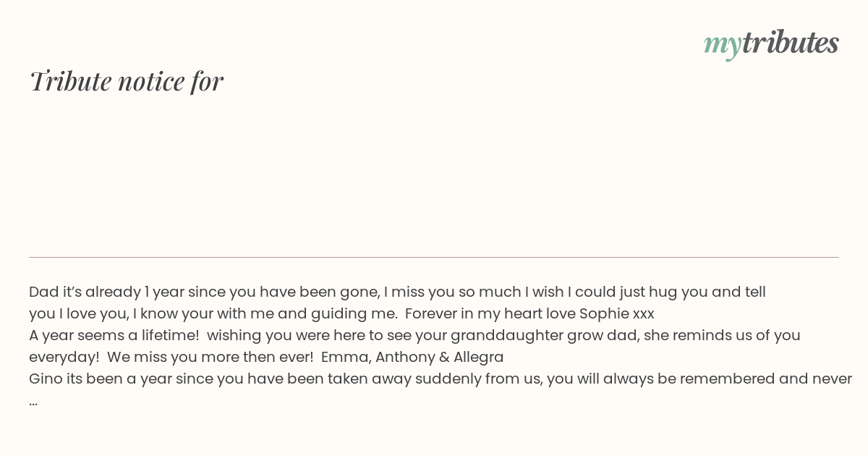Click the mytributes logo
The height and width of the screenshot is (456, 868).
tap(771, 43)
